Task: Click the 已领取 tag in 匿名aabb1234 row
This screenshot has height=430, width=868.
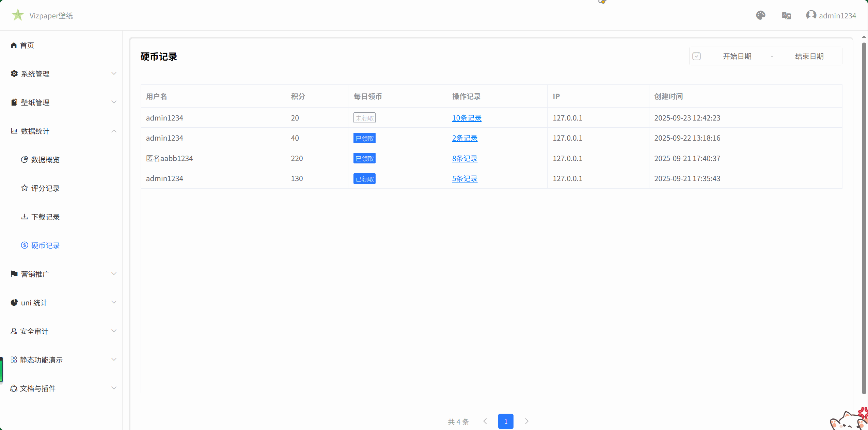Action: (x=364, y=159)
